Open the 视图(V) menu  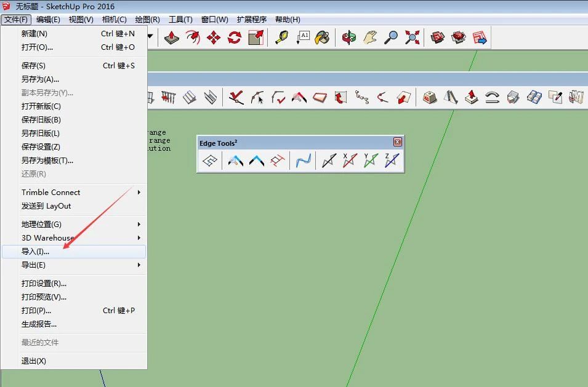click(81, 20)
